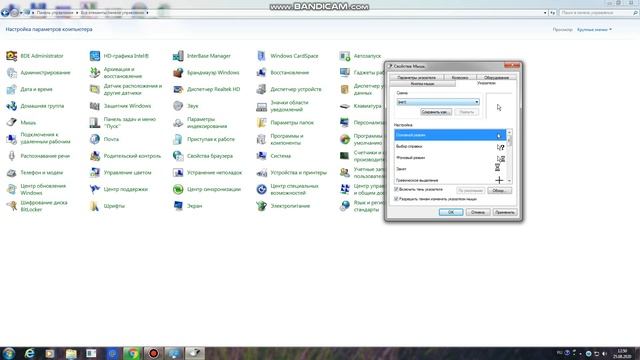This screenshot has height=360, width=640.
Task: Open Экран display settings
Action: [188, 206]
